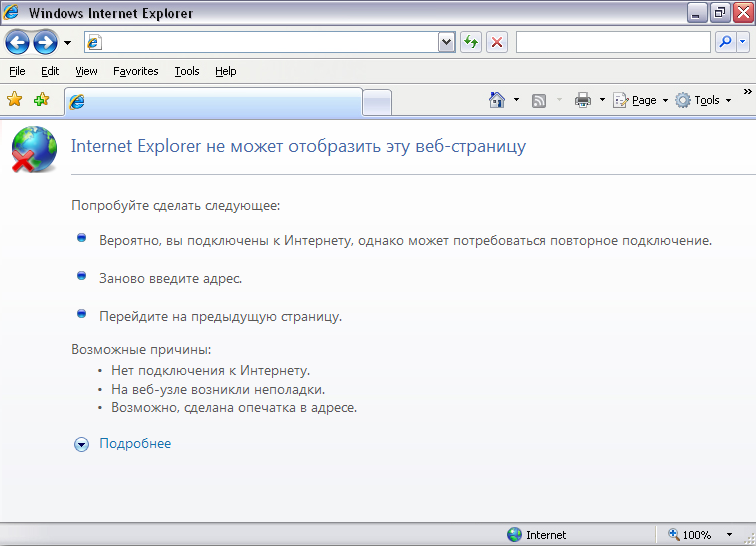Show more command bar items chevron
The height and width of the screenshot is (546, 756).
pos(747,92)
